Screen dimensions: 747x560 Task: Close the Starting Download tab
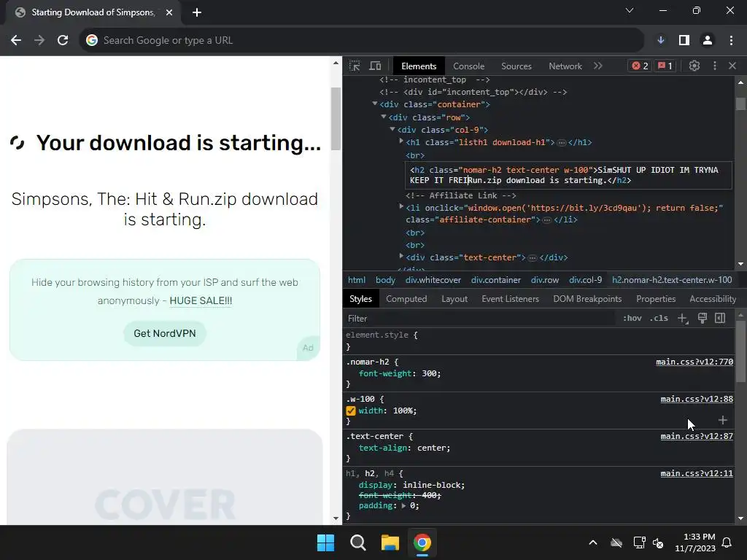click(x=169, y=12)
